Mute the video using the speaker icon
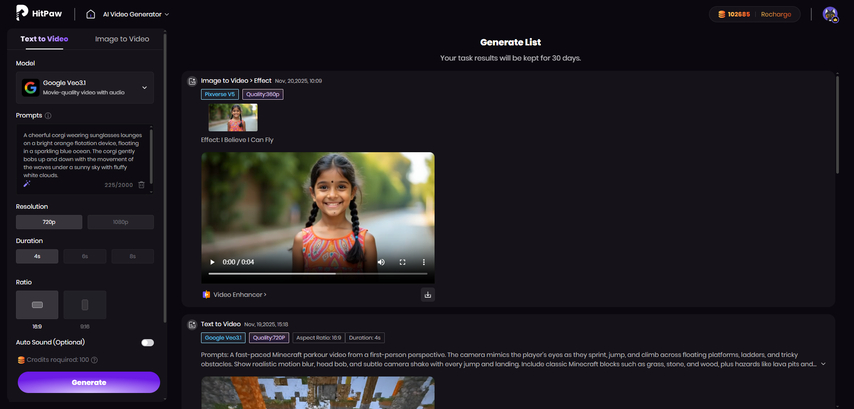 [381, 262]
